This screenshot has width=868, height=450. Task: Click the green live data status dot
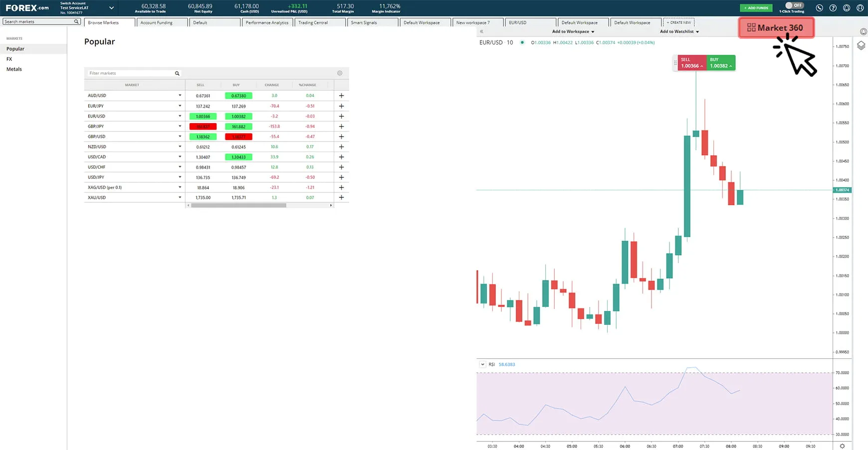pos(522,42)
